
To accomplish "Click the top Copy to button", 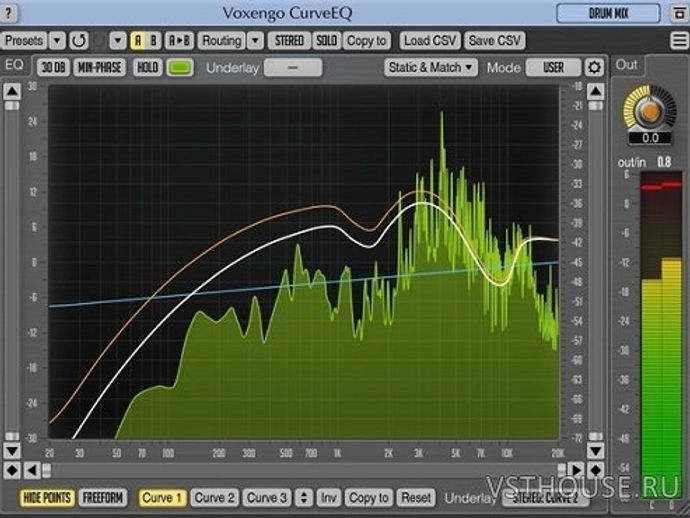I will pyautogui.click(x=367, y=41).
